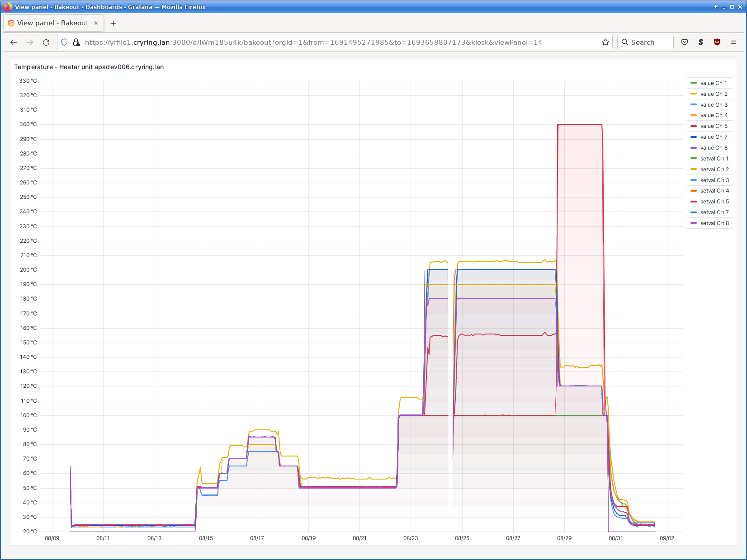747x560 pixels.
Task: Open the uBlock Origin extension icon
Action: pyautogui.click(x=717, y=42)
